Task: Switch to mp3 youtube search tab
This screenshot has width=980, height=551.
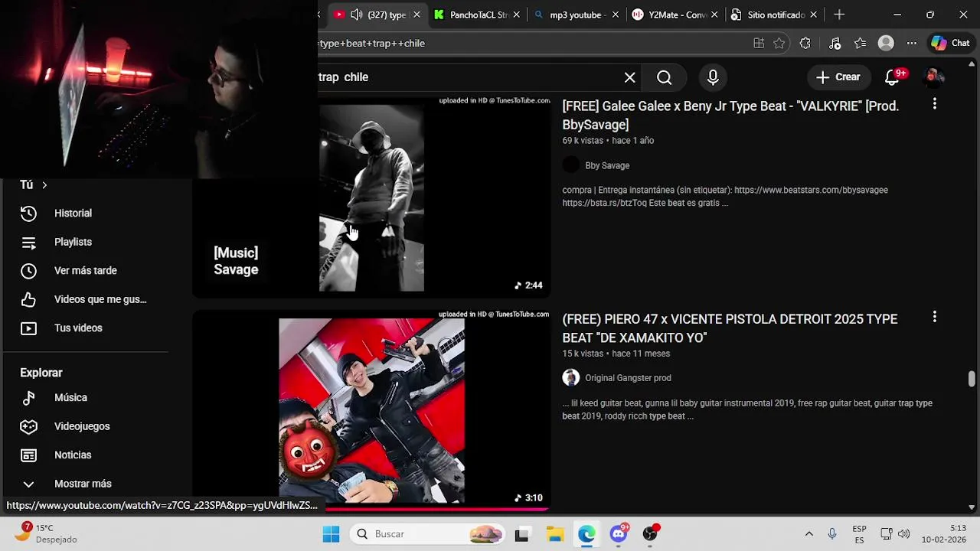Action: [577, 15]
